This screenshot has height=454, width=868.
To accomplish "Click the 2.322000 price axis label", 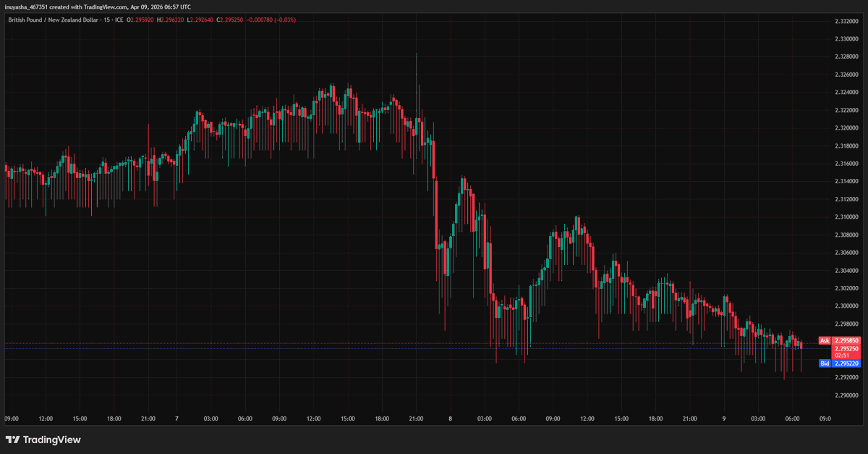I will coord(846,110).
